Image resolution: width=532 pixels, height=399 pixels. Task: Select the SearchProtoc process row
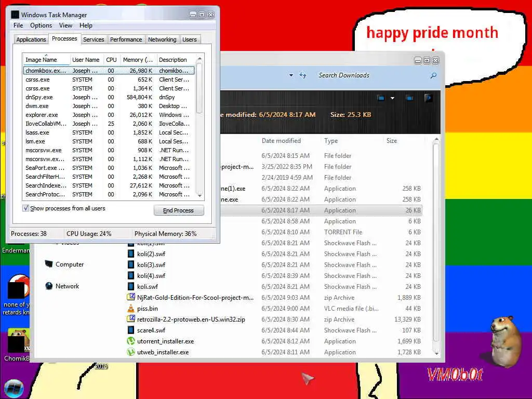pos(109,194)
